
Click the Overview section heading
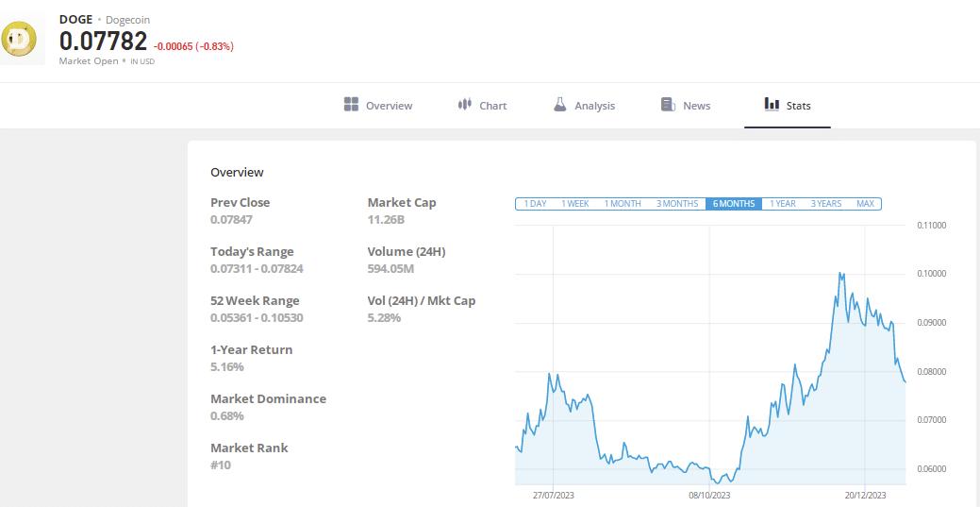[237, 172]
